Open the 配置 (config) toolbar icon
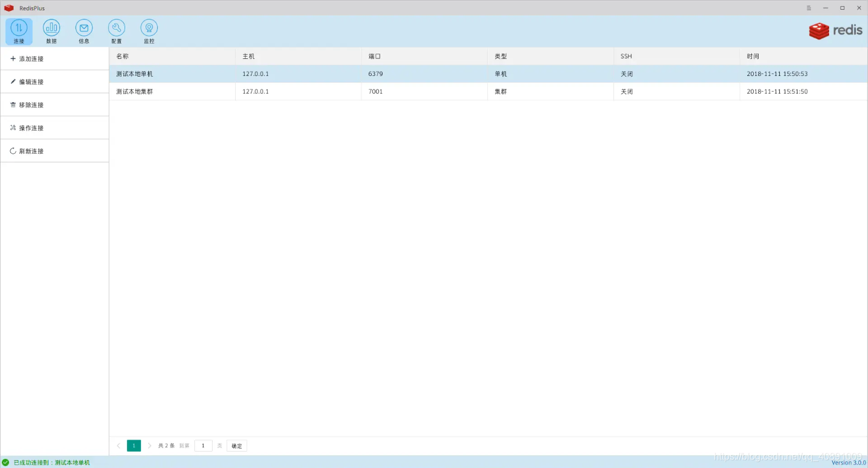The width and height of the screenshot is (868, 468). pyautogui.click(x=117, y=32)
